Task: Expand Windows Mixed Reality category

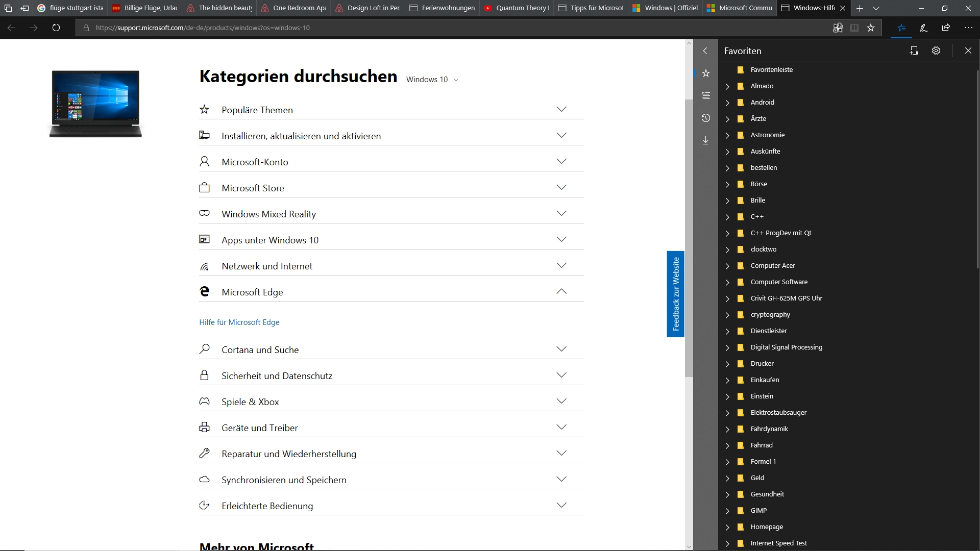Action: (391, 214)
